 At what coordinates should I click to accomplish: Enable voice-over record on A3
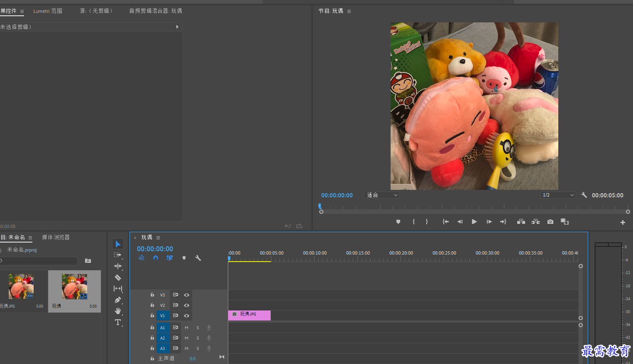click(209, 348)
